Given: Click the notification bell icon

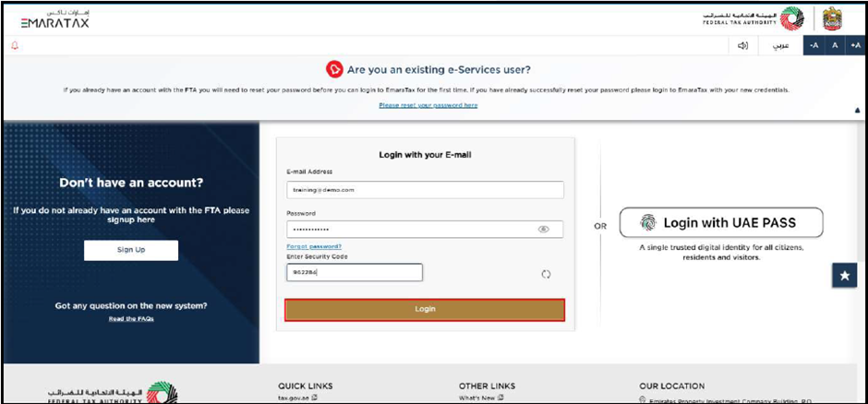Looking at the screenshot, I should 15,45.
